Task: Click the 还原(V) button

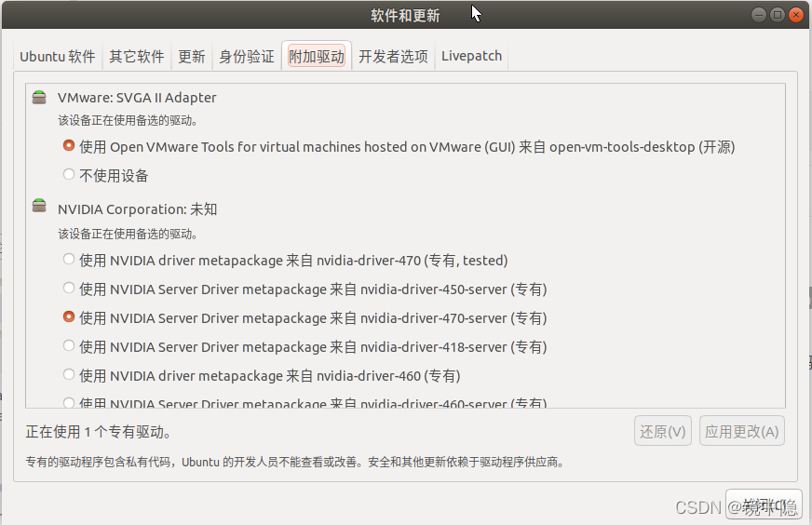Action: [x=662, y=431]
